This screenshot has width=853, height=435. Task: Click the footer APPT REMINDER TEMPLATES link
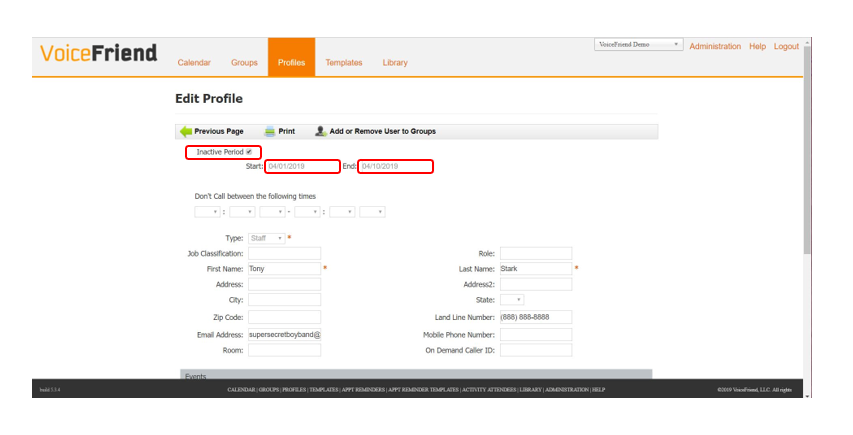[423, 390]
